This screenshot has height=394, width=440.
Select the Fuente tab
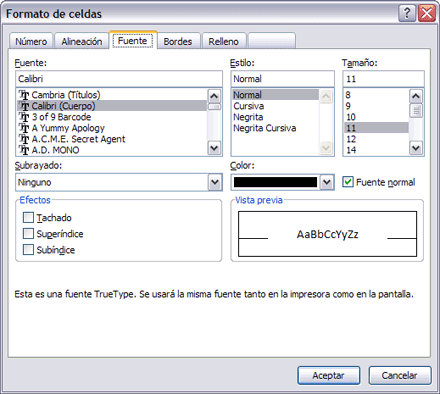click(x=133, y=41)
